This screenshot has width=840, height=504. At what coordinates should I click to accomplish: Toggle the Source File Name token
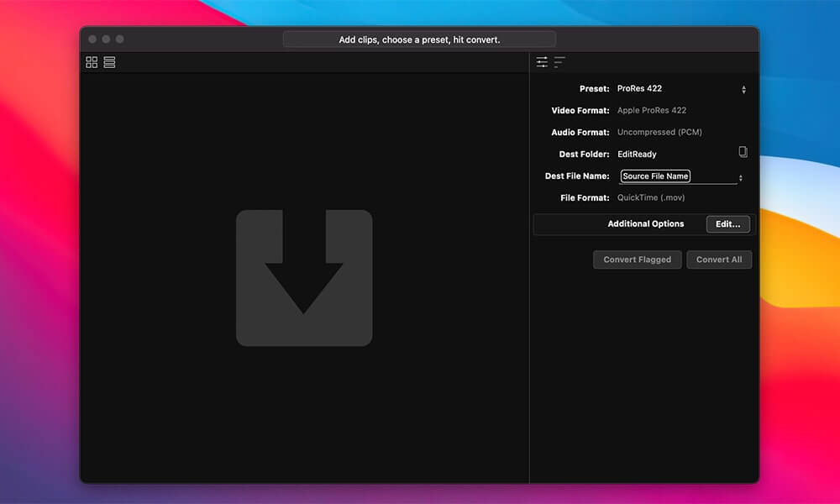654,176
